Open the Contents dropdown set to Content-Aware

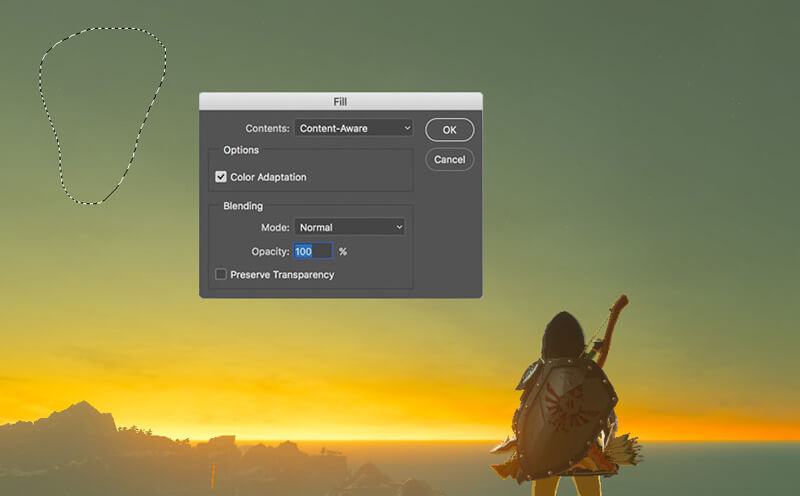click(354, 128)
